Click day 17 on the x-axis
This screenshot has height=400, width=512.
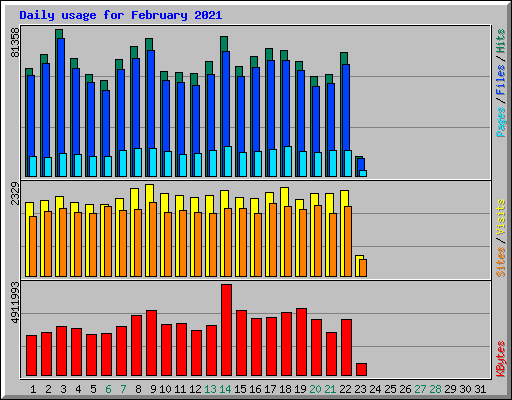[x=270, y=389]
